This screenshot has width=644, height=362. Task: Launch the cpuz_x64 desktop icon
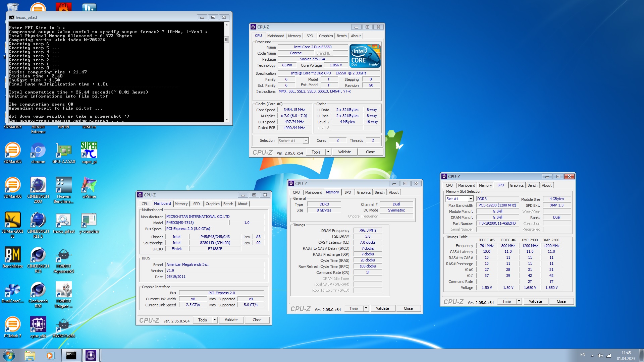point(38,327)
